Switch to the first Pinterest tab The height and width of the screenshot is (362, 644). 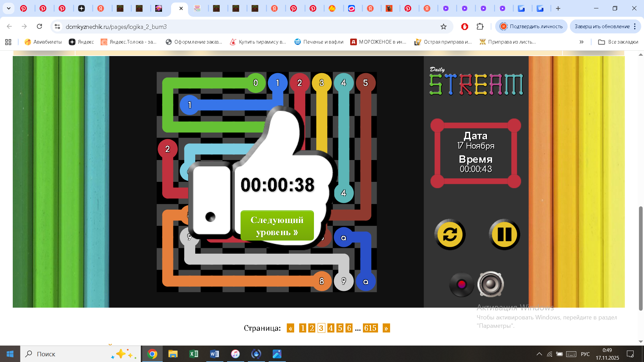pos(23,8)
